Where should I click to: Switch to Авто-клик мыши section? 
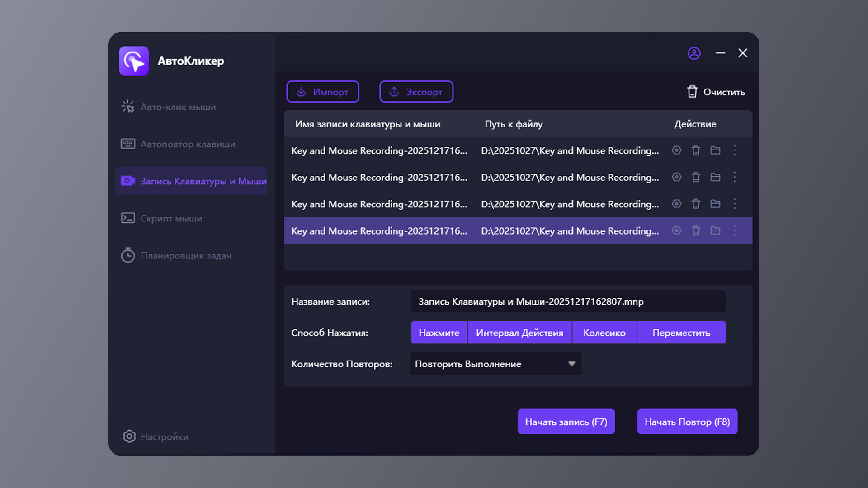tap(178, 107)
